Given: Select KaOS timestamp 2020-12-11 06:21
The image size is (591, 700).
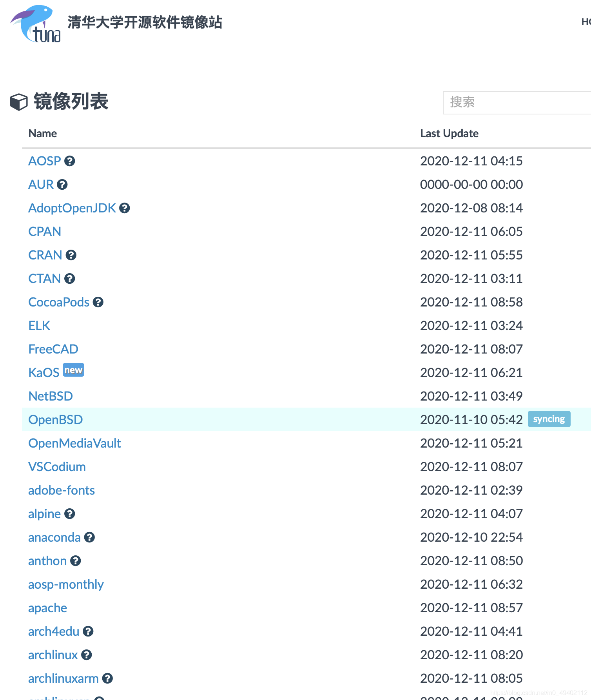Looking at the screenshot, I should 471,373.
